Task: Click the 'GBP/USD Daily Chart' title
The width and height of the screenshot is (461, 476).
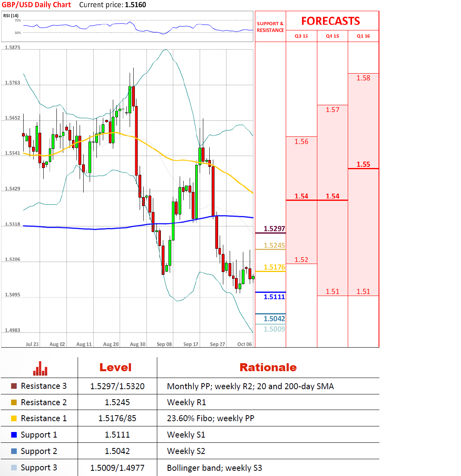Action: pyautogui.click(x=36, y=5)
